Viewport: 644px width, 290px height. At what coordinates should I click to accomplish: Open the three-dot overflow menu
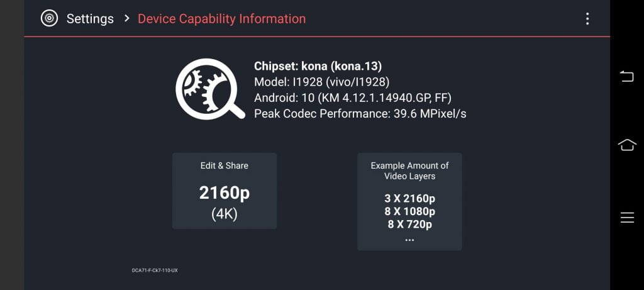pyautogui.click(x=587, y=18)
